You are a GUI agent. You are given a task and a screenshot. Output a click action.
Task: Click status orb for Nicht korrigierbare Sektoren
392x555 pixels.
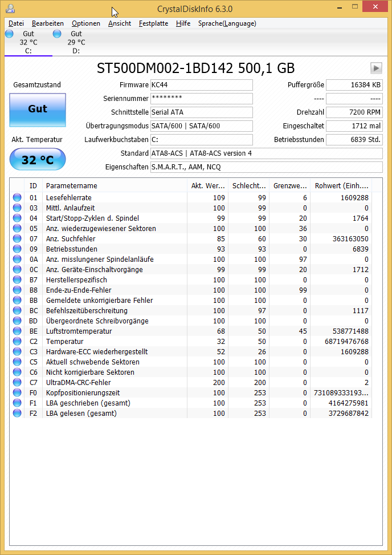pos(17,372)
